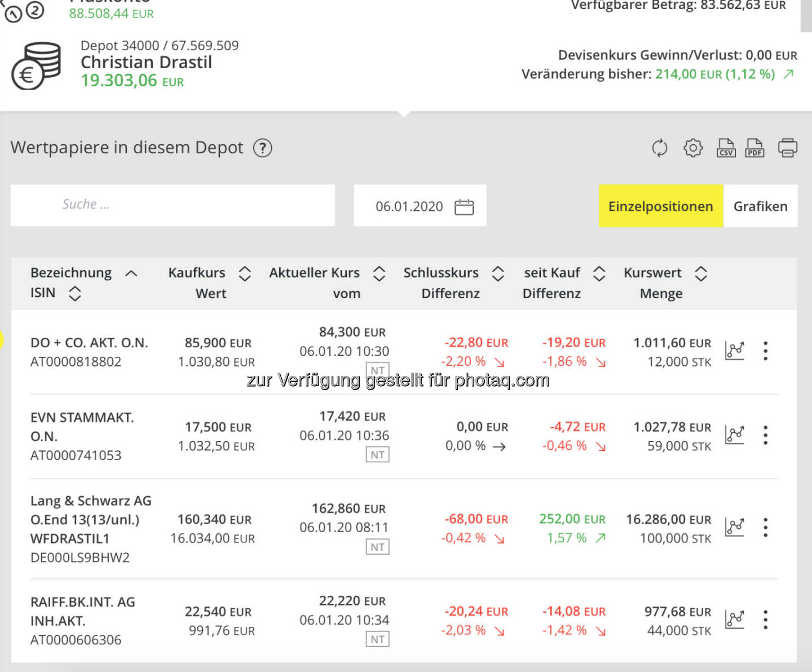Click the Bezeichnung column header

pos(71,273)
